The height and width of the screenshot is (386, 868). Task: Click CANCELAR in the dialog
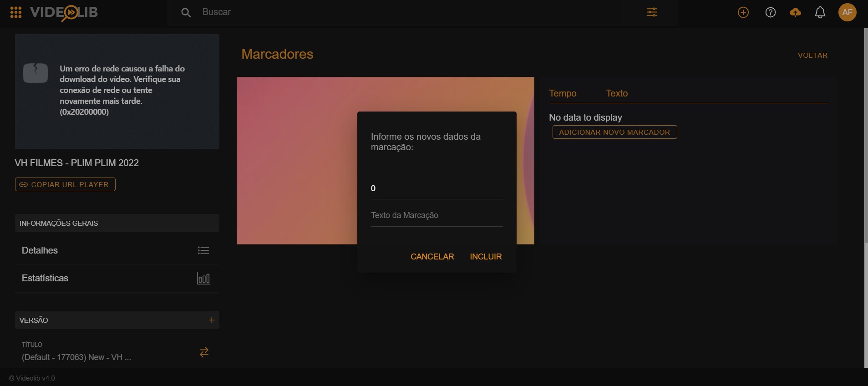pyautogui.click(x=432, y=257)
